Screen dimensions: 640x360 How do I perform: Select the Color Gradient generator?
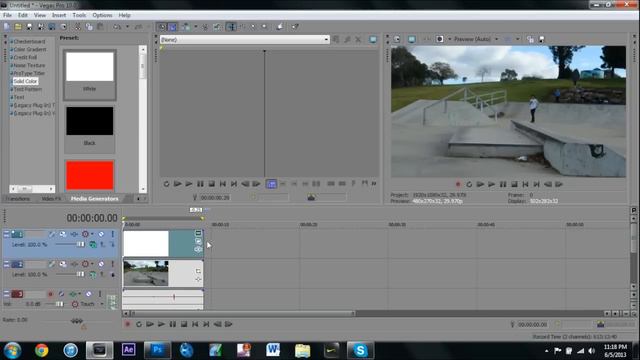coord(30,49)
